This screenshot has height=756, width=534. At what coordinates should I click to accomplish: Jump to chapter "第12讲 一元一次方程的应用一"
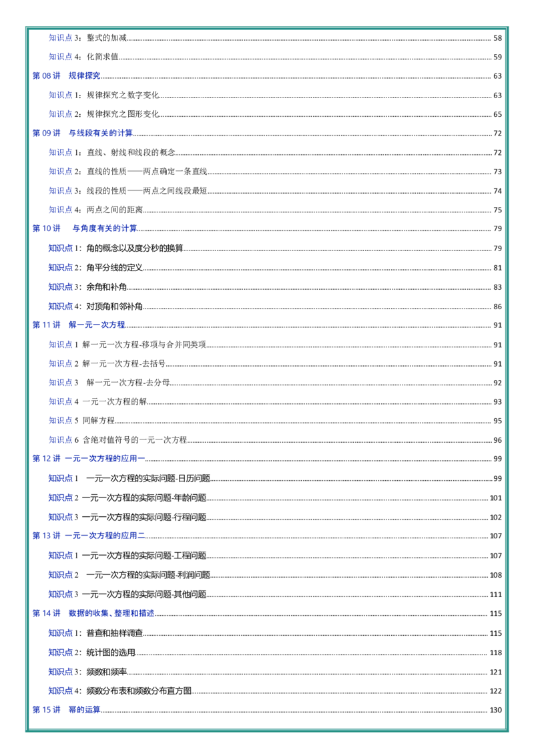point(267,459)
